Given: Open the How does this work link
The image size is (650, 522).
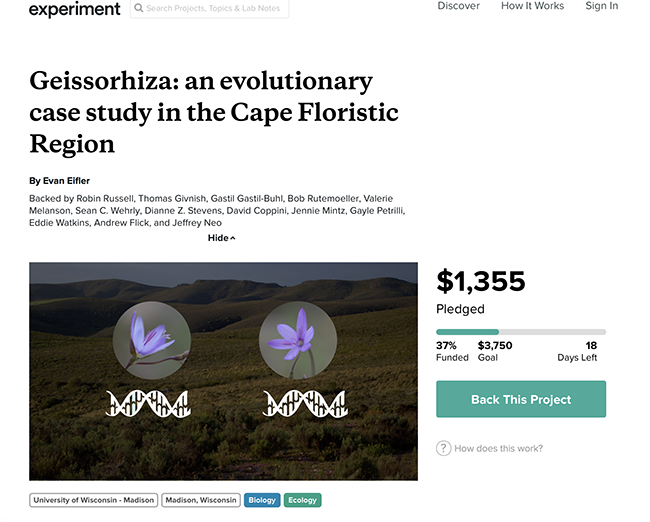Looking at the screenshot, I should (x=498, y=448).
